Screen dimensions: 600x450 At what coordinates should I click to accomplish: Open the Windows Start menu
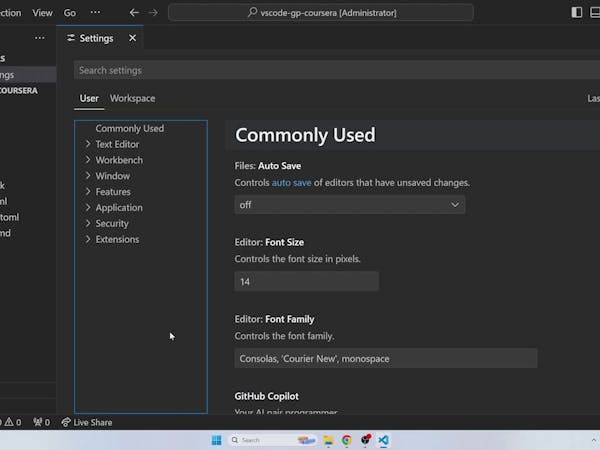[x=217, y=440]
